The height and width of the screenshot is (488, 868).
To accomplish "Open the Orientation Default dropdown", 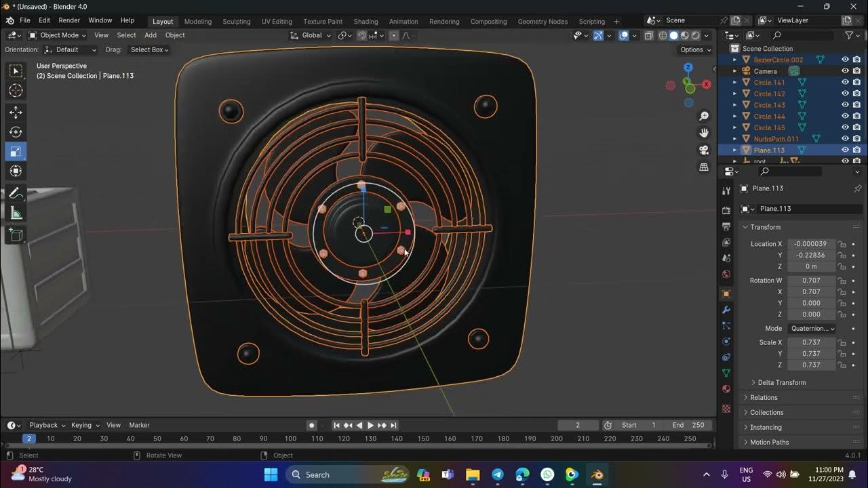I will (70, 49).
